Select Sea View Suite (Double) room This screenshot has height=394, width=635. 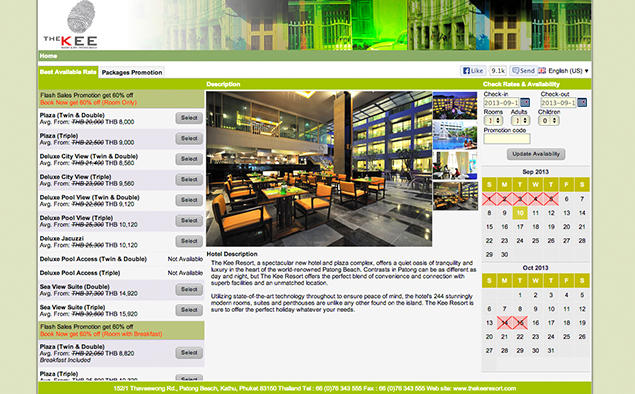[x=189, y=289]
